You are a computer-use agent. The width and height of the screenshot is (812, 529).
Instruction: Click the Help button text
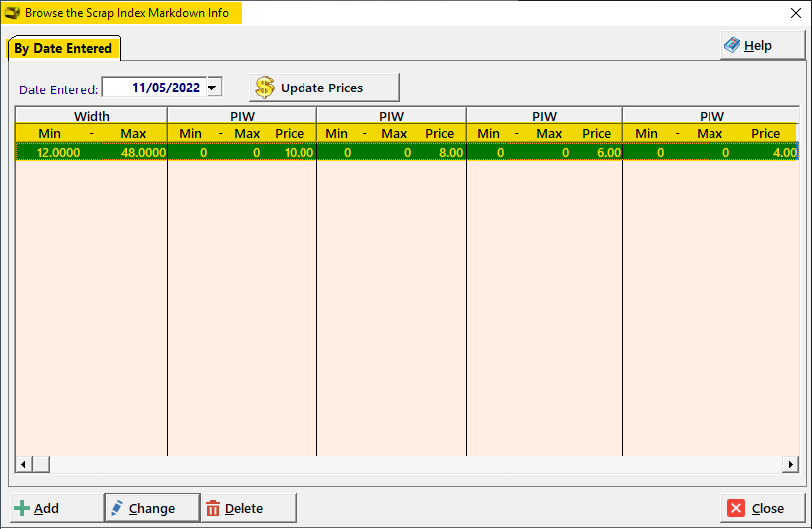click(758, 46)
